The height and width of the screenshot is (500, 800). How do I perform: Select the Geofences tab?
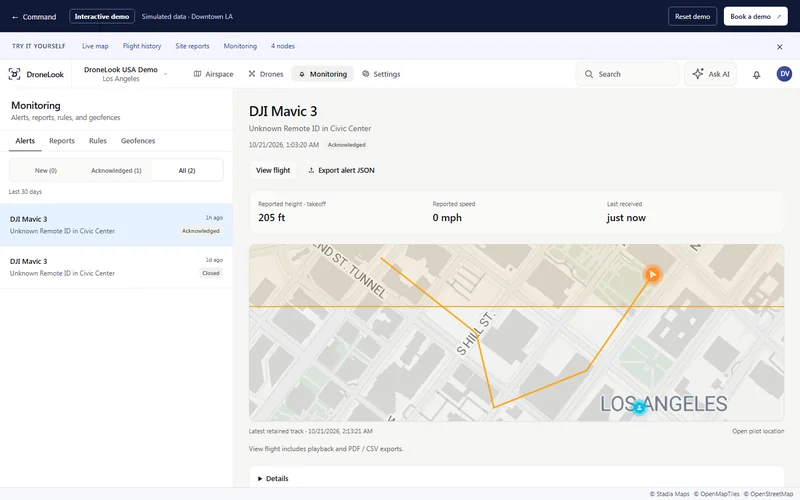(x=138, y=141)
